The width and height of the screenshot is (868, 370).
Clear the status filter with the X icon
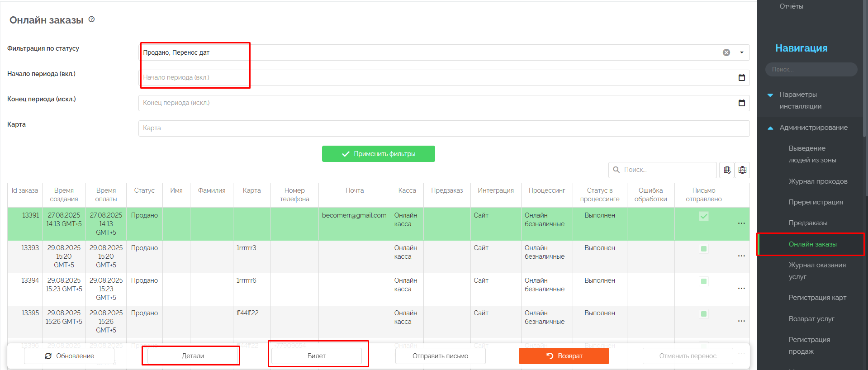pos(726,52)
